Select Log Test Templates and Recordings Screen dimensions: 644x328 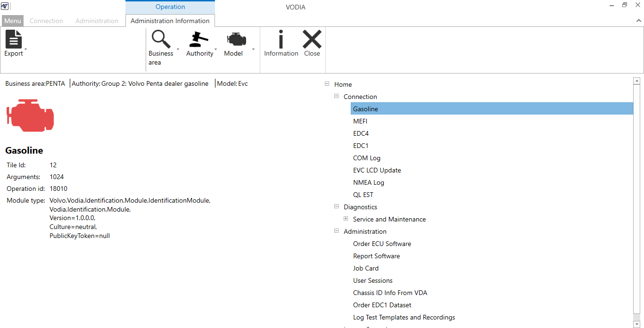tap(404, 317)
